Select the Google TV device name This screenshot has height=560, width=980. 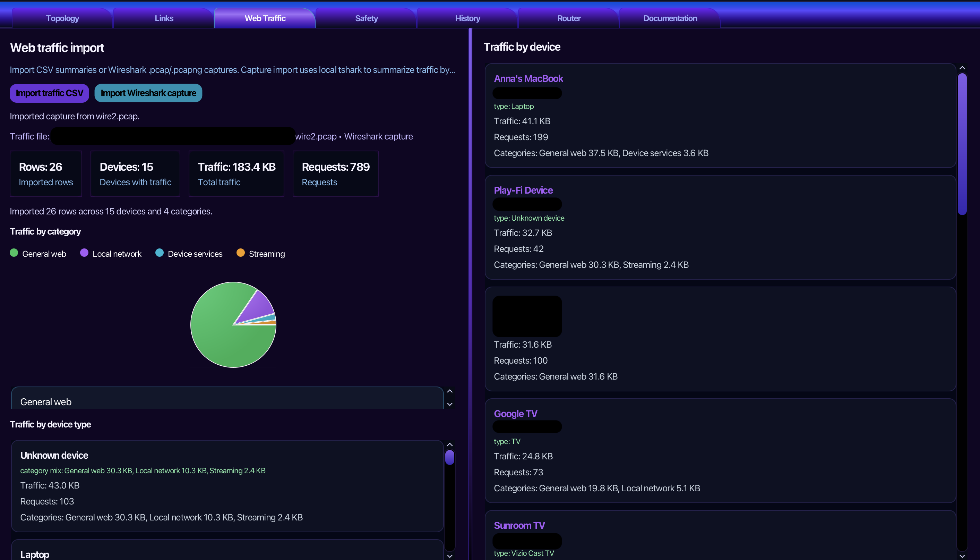tap(515, 414)
